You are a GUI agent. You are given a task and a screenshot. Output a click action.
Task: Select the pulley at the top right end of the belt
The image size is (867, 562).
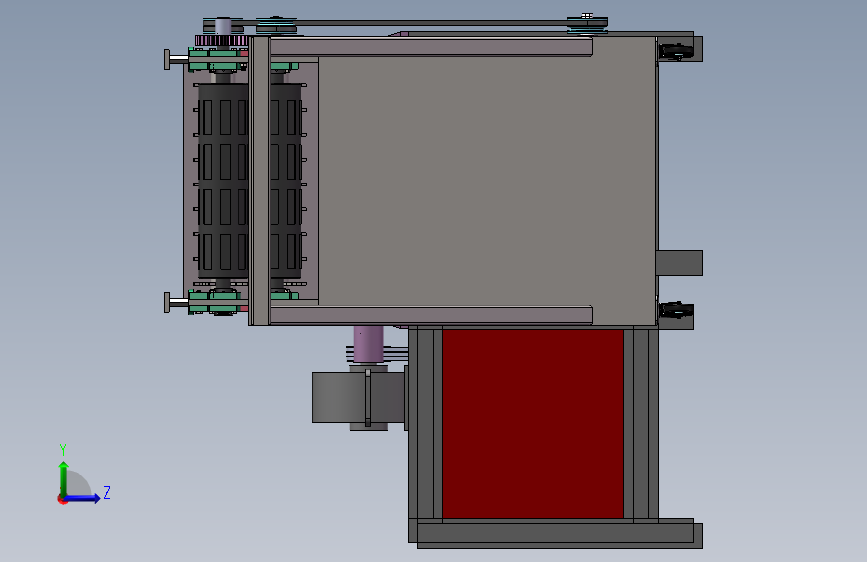587,23
